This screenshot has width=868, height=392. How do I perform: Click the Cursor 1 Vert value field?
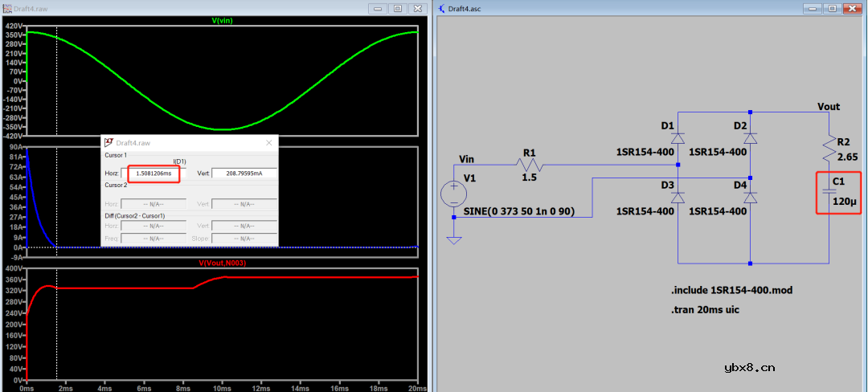point(244,174)
